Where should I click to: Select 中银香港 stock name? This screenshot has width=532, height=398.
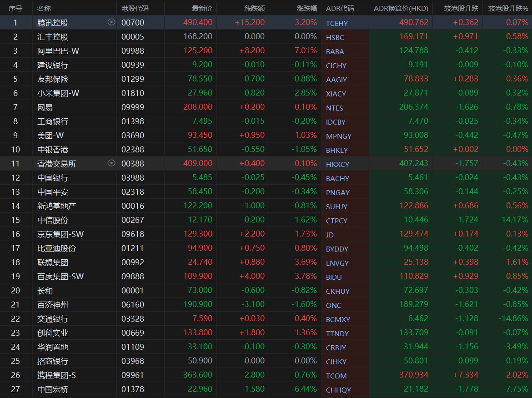(x=53, y=149)
